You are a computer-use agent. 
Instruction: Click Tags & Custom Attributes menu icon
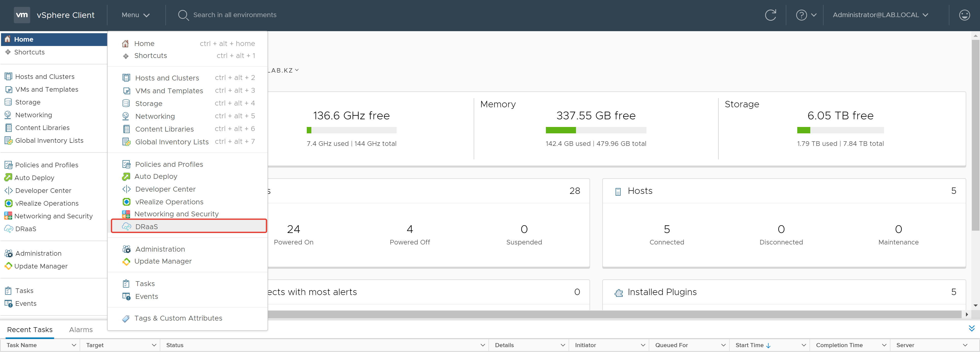pyautogui.click(x=126, y=319)
